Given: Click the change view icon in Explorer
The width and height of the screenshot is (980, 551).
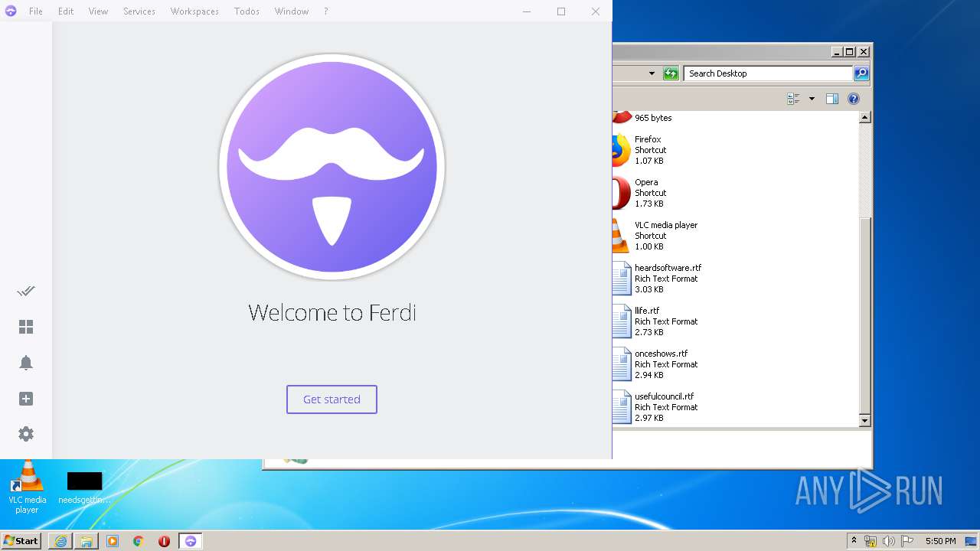Looking at the screenshot, I should click(x=793, y=99).
